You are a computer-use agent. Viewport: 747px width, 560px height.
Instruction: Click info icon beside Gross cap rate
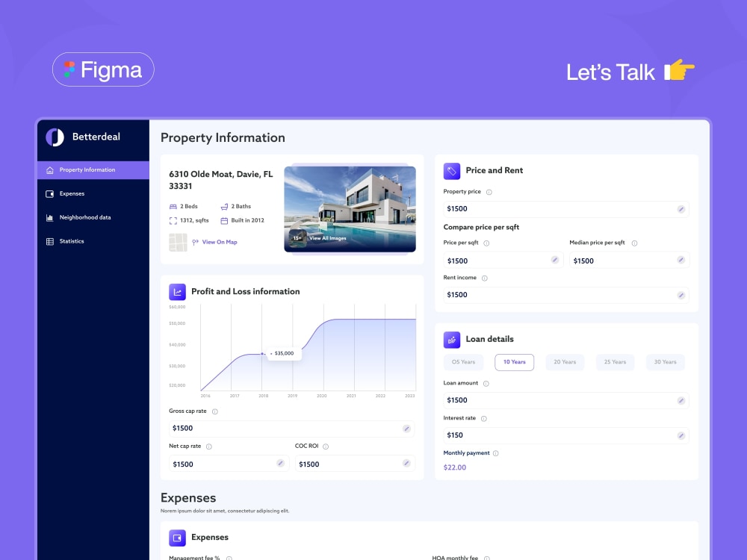pos(215,411)
